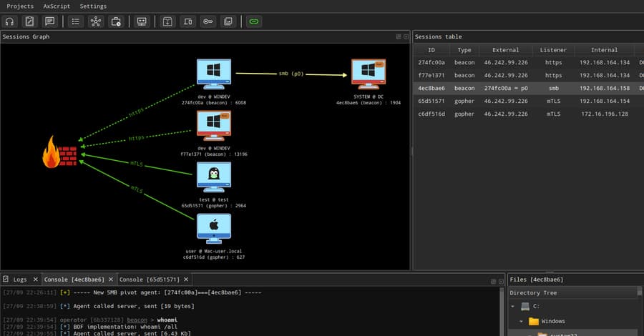This screenshot has height=336, width=644.
Task: Open the screenshots image icon
Action: (x=227, y=21)
